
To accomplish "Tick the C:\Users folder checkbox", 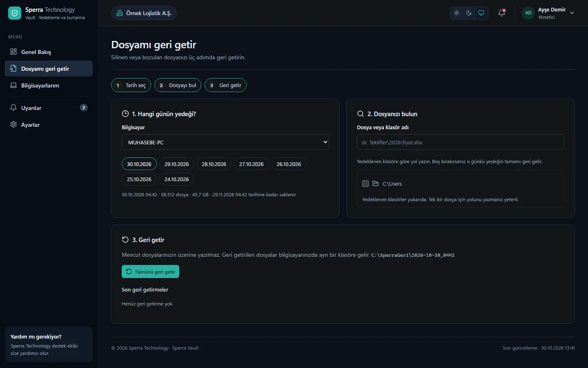I will [x=365, y=184].
